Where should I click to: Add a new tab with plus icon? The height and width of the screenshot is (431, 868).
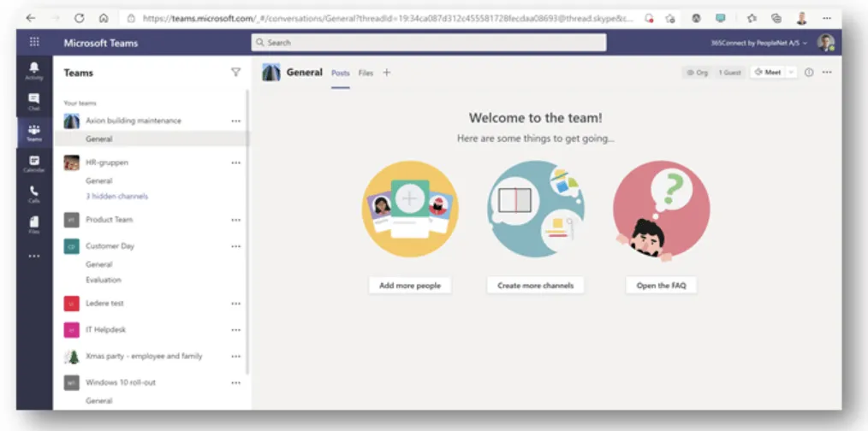coord(386,73)
